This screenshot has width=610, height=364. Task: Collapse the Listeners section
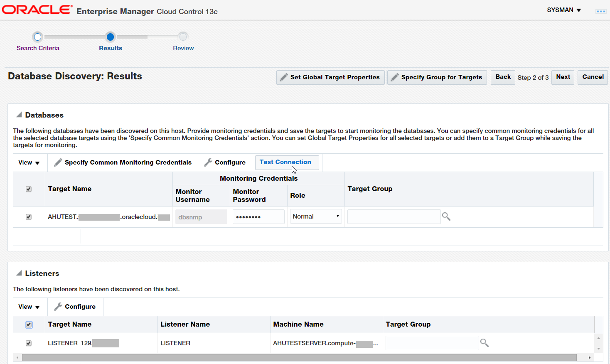coord(19,273)
